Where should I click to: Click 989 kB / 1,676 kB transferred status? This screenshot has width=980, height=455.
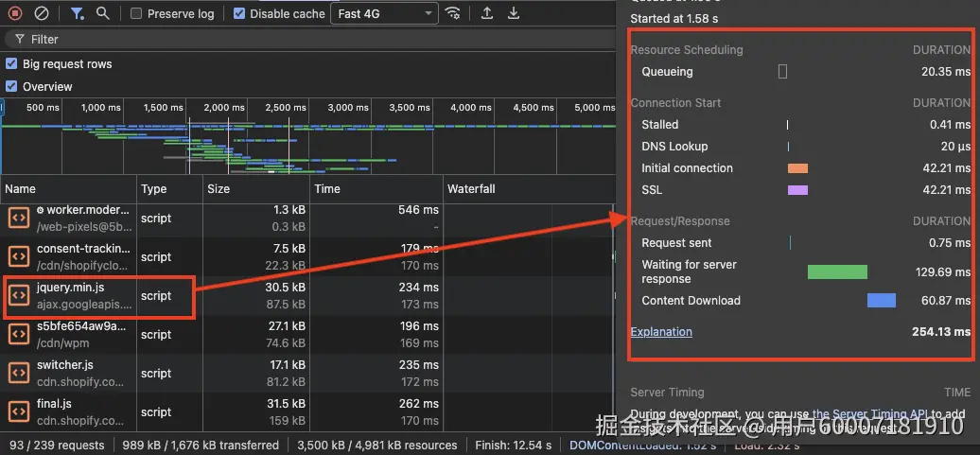201,445
